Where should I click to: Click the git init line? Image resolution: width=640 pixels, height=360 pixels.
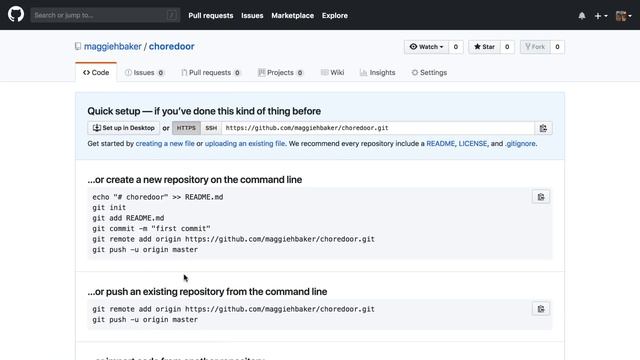pos(109,208)
